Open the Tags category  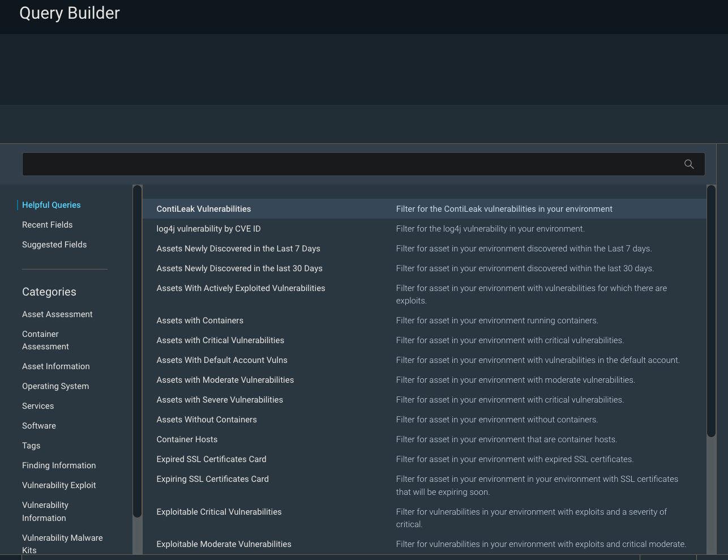point(31,446)
